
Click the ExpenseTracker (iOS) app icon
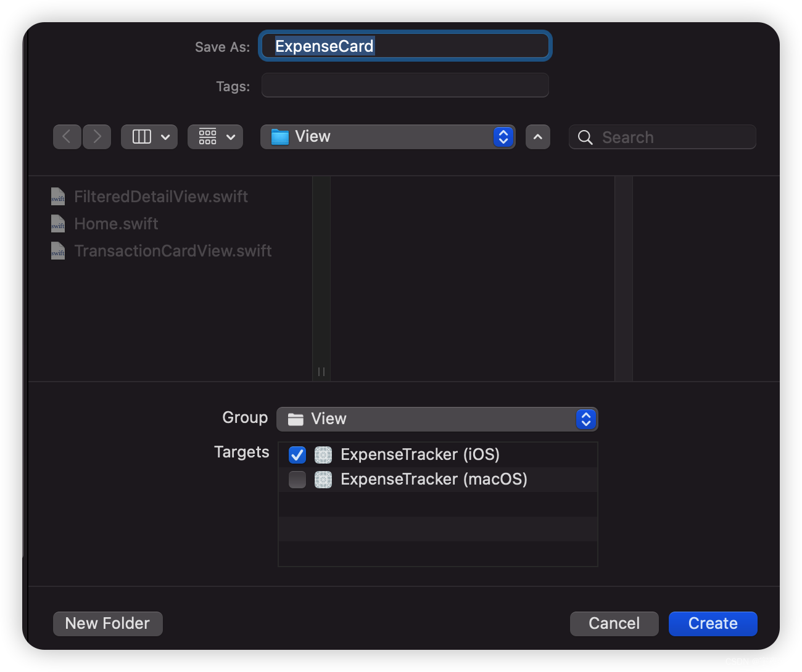323,455
